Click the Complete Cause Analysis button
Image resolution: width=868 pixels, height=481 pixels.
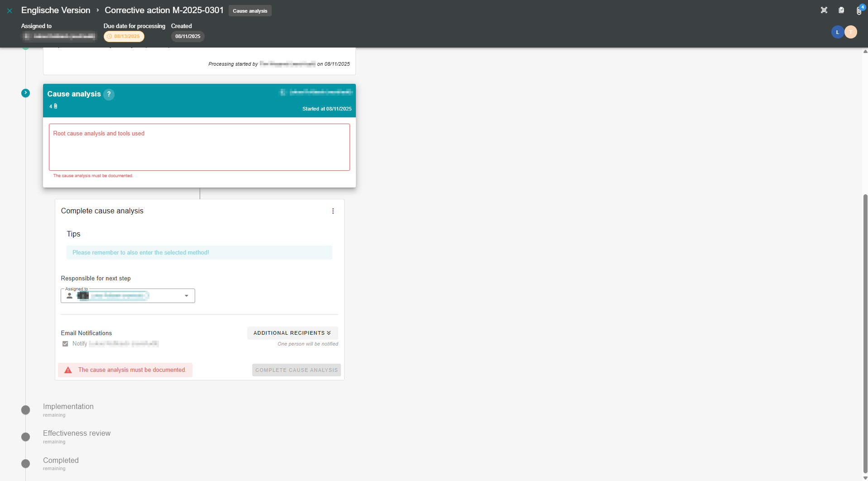point(296,370)
